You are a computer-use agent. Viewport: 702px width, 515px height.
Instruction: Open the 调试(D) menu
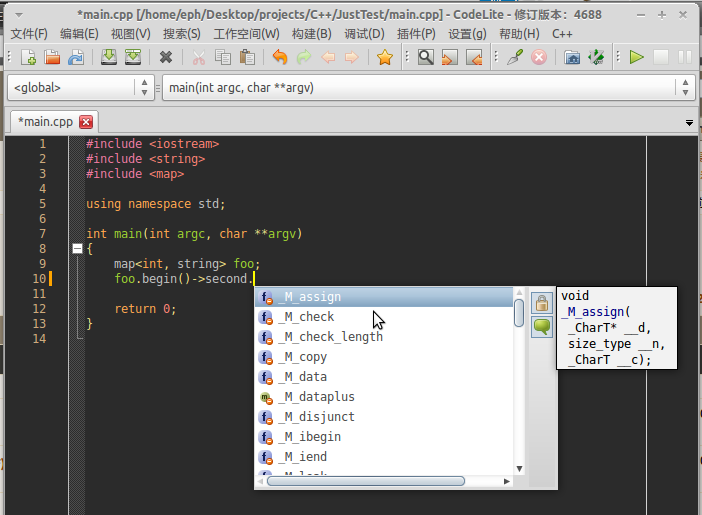tap(364, 34)
